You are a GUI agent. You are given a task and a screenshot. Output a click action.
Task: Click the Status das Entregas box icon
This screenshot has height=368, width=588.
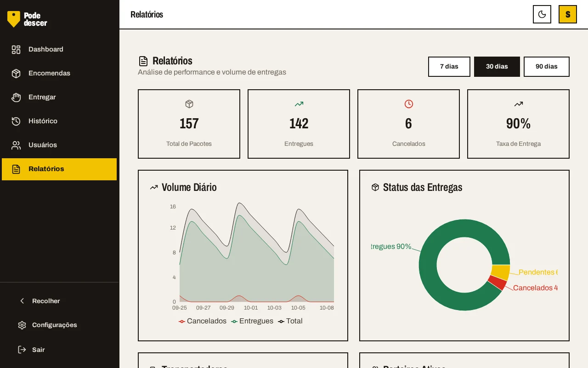(x=375, y=187)
